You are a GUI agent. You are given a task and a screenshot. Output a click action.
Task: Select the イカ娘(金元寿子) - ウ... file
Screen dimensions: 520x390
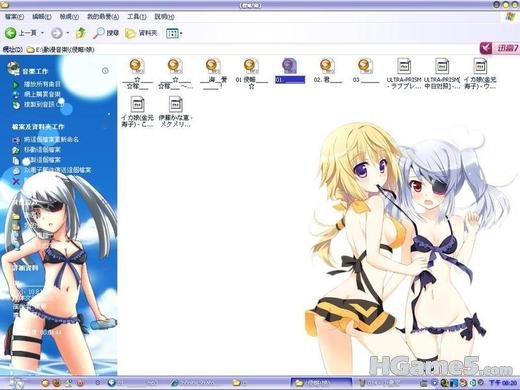click(480, 74)
